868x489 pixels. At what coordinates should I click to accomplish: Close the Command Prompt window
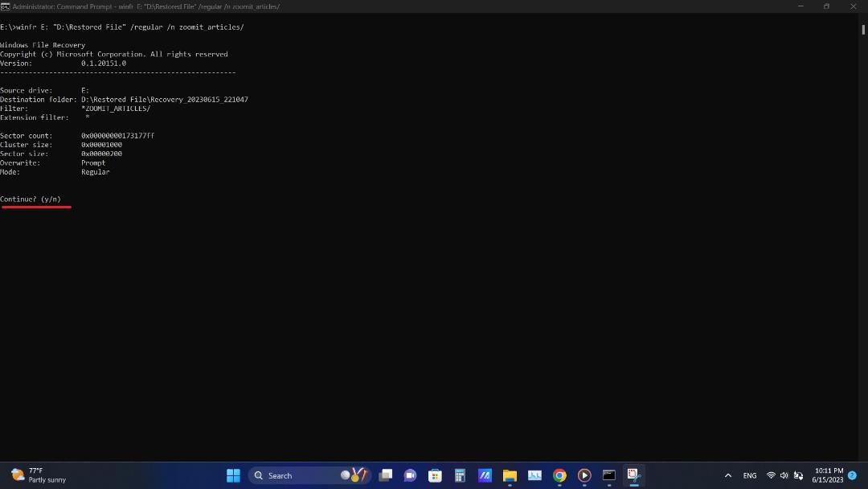click(x=853, y=6)
